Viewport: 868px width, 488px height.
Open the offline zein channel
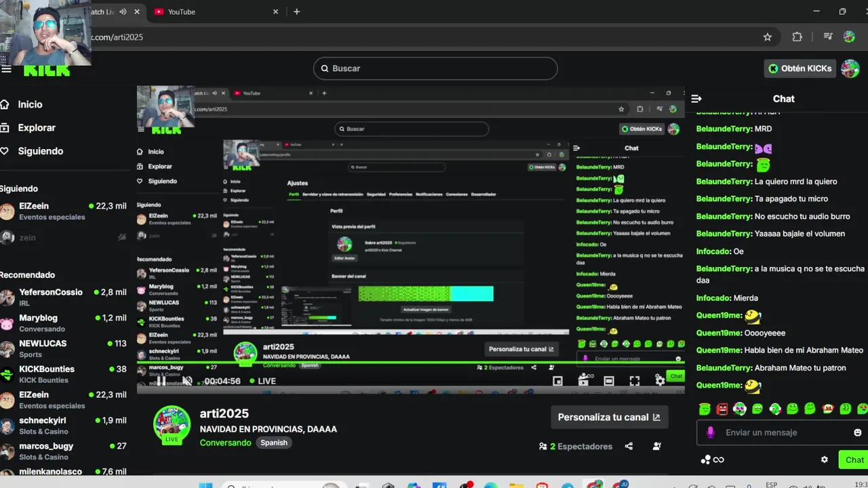pyautogui.click(x=64, y=237)
